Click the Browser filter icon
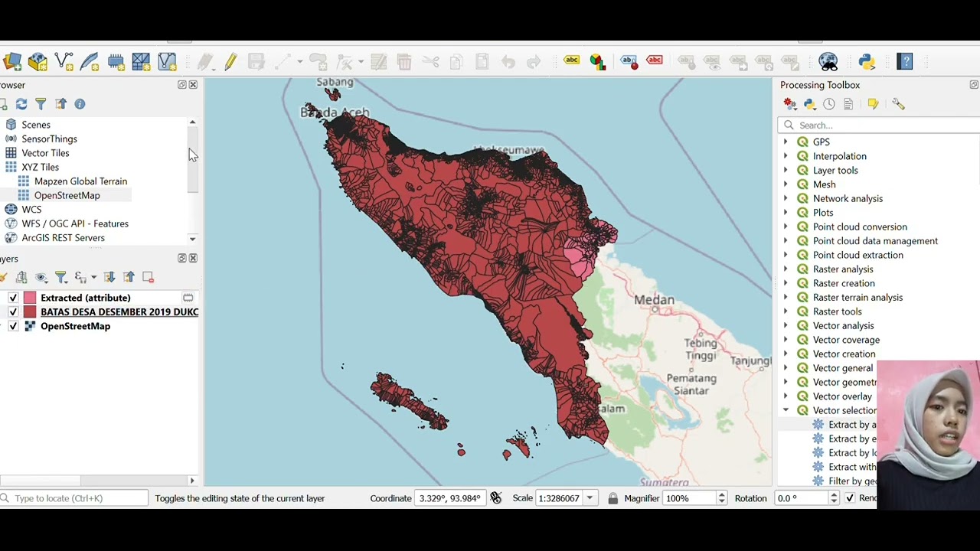980x551 pixels. pos(41,104)
